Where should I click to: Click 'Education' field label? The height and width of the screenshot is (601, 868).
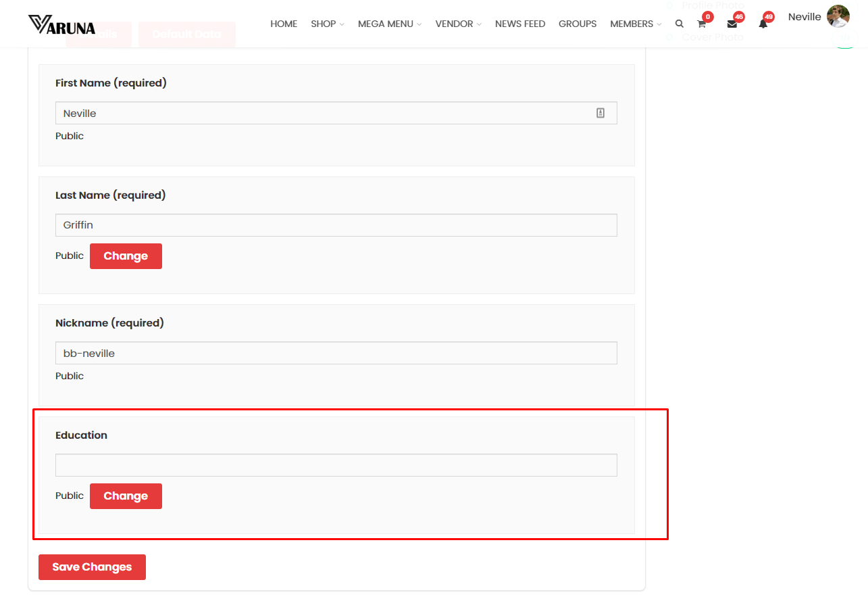click(x=81, y=435)
